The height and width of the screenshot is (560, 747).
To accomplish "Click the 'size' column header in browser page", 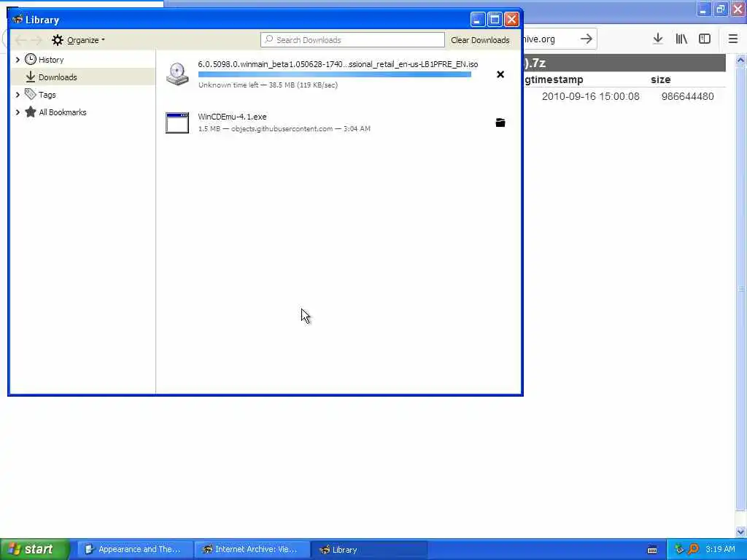I will (x=661, y=79).
